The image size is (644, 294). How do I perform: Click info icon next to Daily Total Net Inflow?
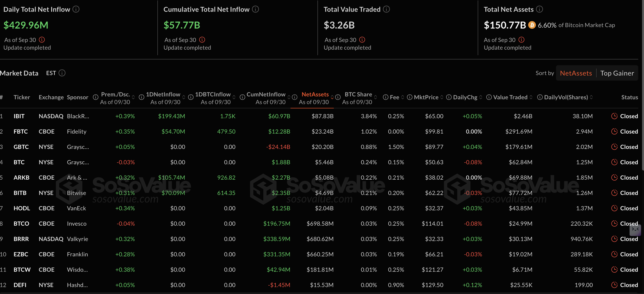[x=76, y=9]
